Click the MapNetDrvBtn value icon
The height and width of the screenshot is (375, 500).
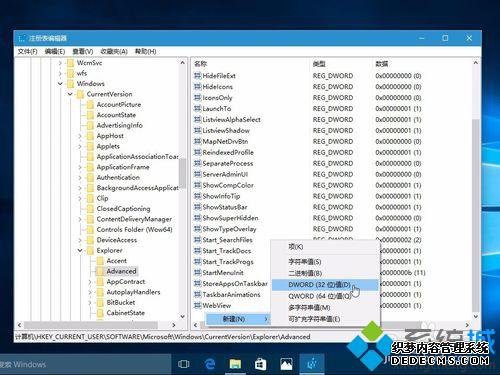coord(198,141)
